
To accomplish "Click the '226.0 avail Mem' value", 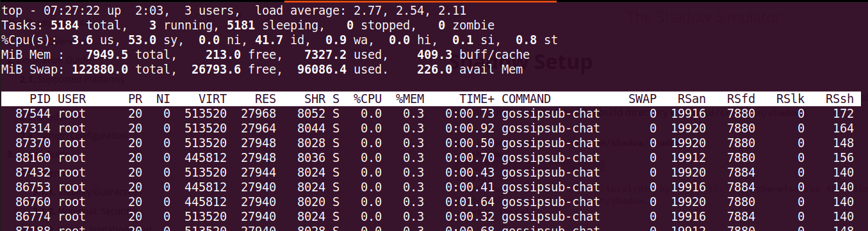I will [x=470, y=69].
